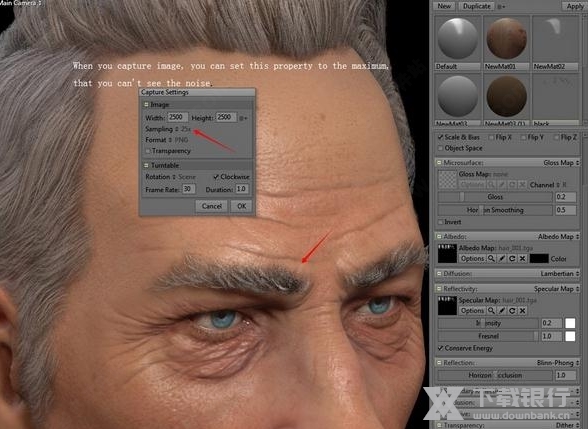Image resolution: width=588 pixels, height=429 pixels.
Task: Reload the Specular Map texture
Action: click(x=512, y=310)
